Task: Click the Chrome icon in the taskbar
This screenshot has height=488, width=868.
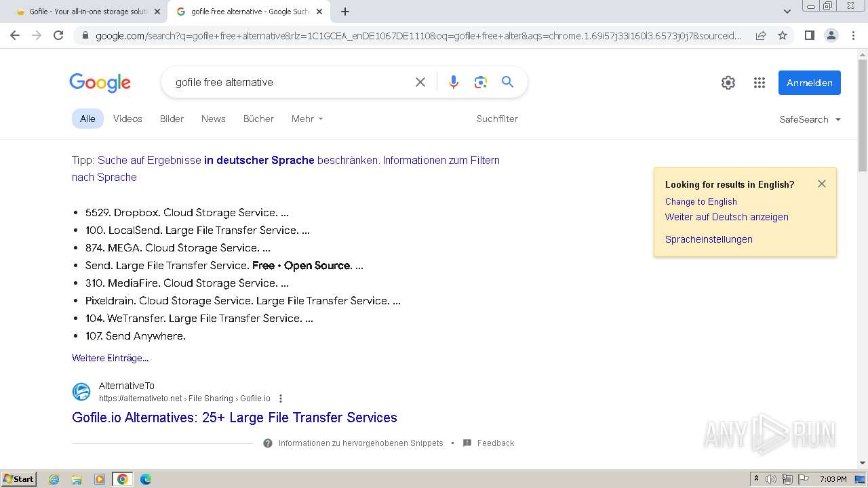Action: point(123,479)
